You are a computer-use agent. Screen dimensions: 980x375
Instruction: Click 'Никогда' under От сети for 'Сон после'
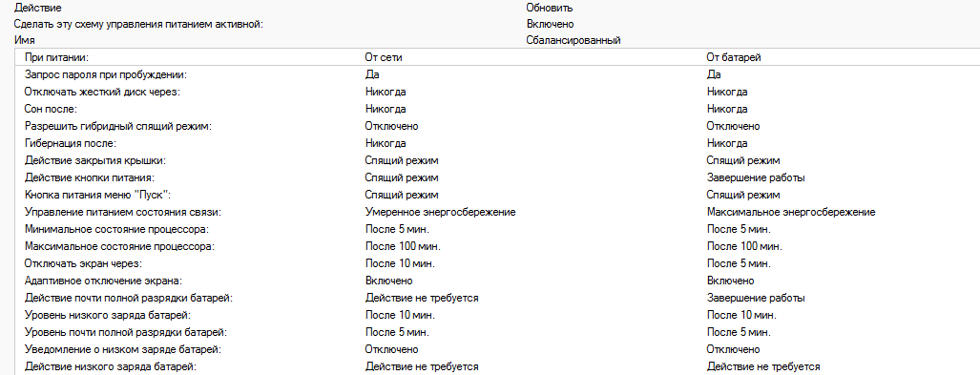tap(386, 110)
